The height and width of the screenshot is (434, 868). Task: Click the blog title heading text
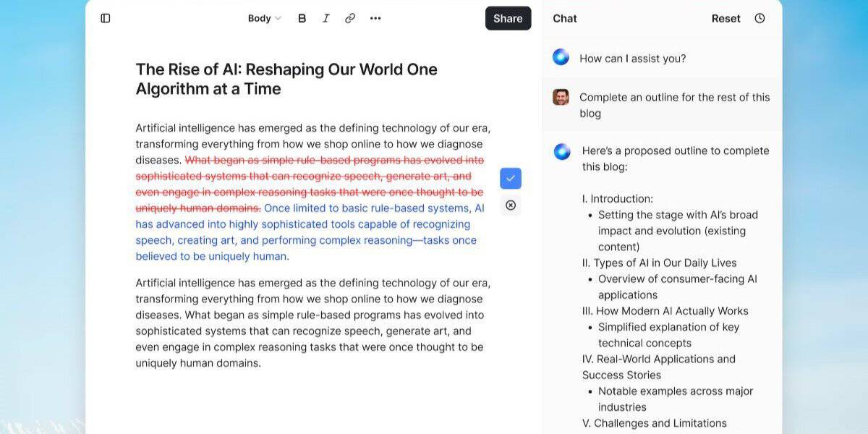286,78
